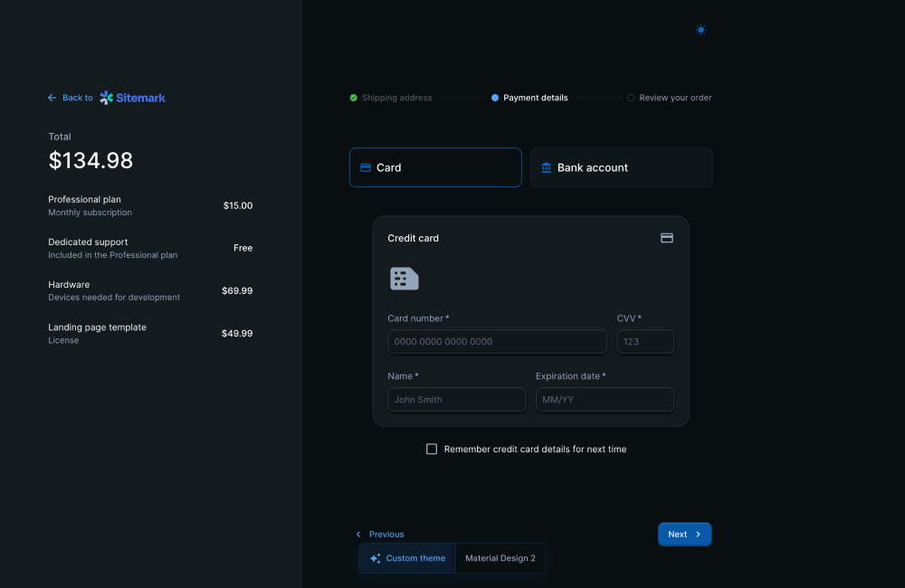
Task: Enable Remember credit card details checkbox
Action: point(432,449)
